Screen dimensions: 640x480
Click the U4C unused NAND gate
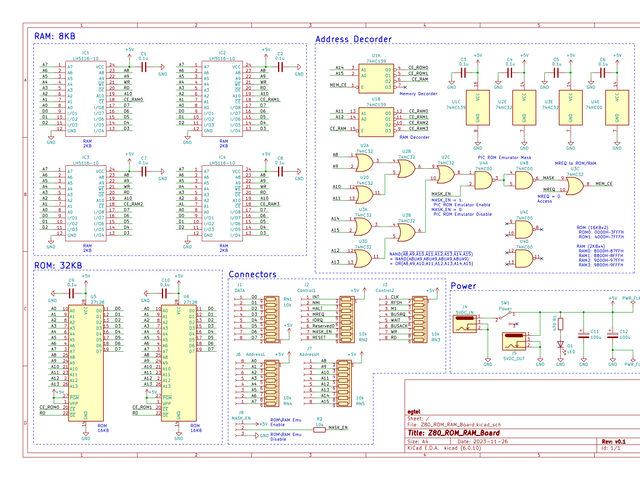tap(524, 229)
